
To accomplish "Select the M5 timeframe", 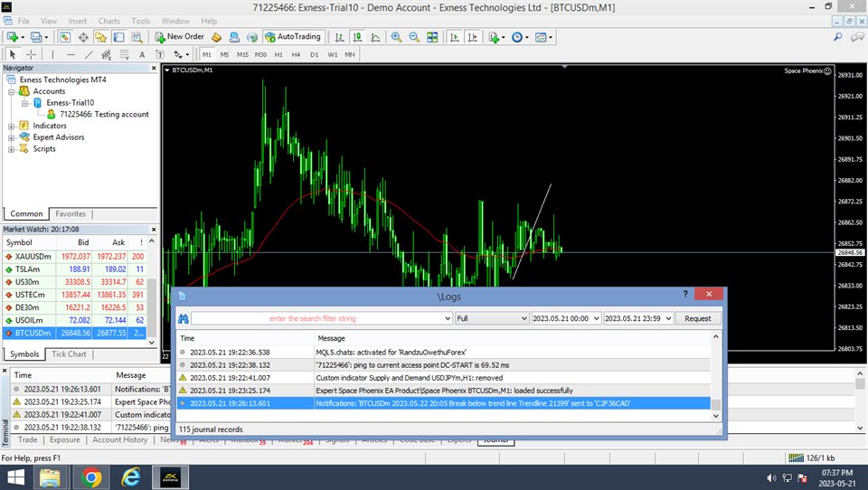I will pos(224,55).
